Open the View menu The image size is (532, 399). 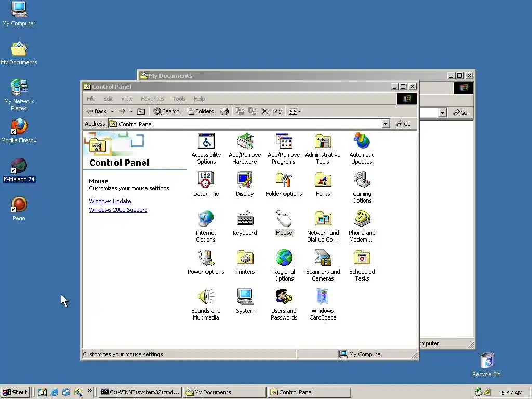pyautogui.click(x=127, y=99)
